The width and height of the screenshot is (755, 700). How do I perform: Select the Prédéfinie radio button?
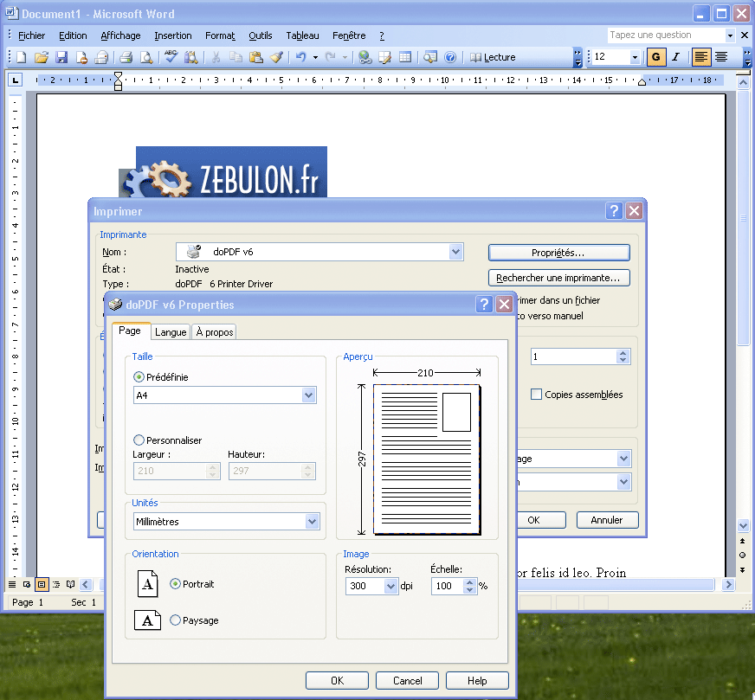click(139, 376)
